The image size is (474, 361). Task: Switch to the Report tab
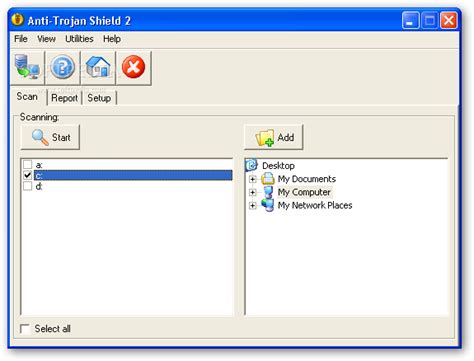(64, 98)
